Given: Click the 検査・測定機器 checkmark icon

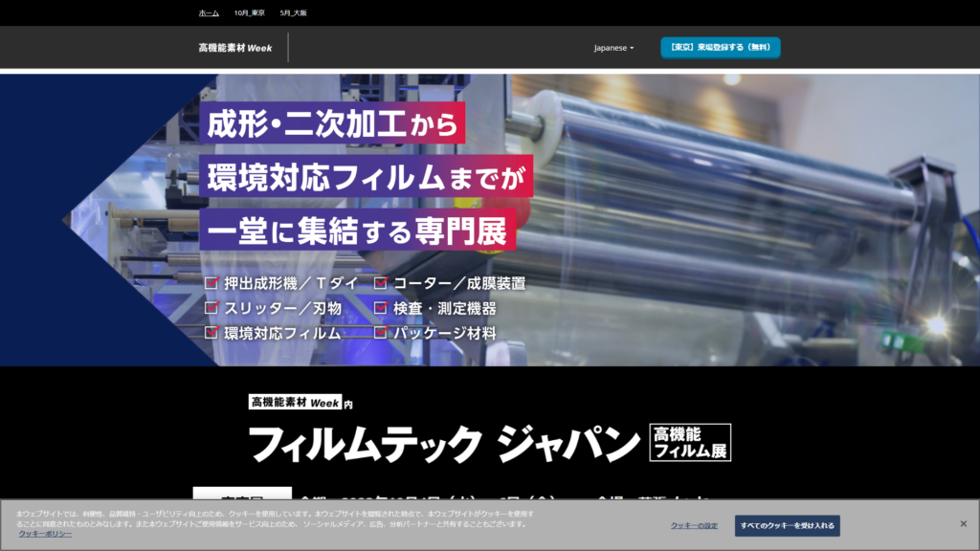Looking at the screenshot, I should 381,308.
